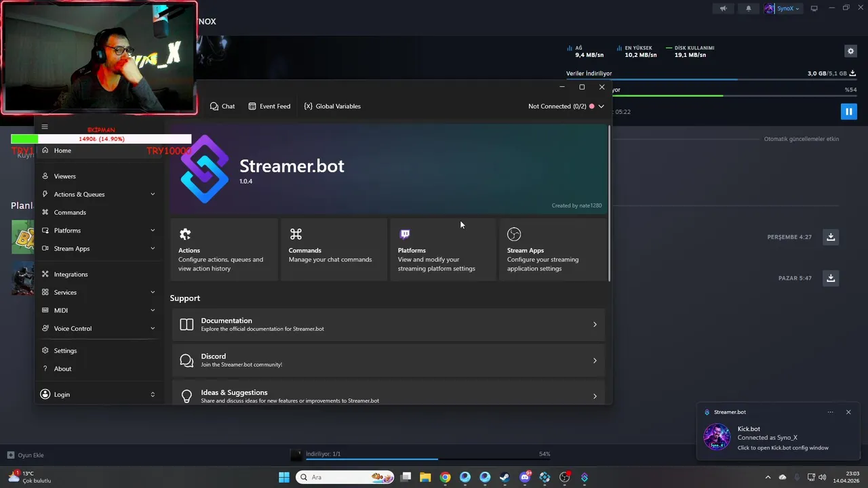Open the Commands card on home page
This screenshot has width=868, height=488.
coord(334,249)
